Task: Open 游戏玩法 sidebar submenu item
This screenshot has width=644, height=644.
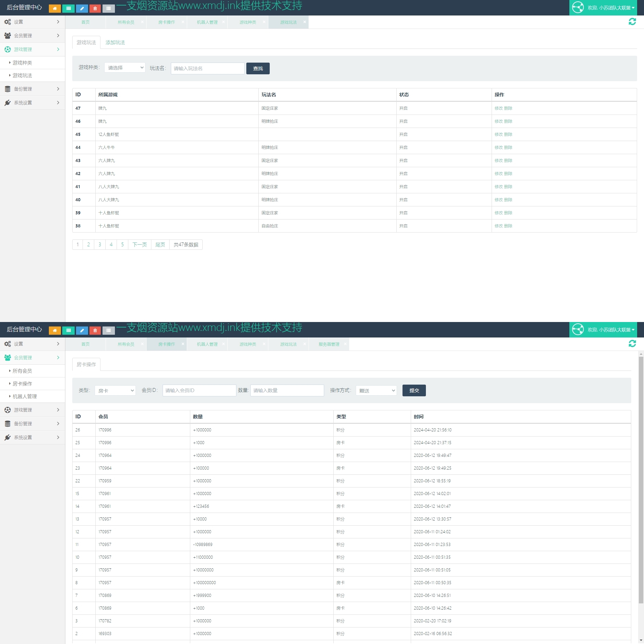Action: coord(22,75)
